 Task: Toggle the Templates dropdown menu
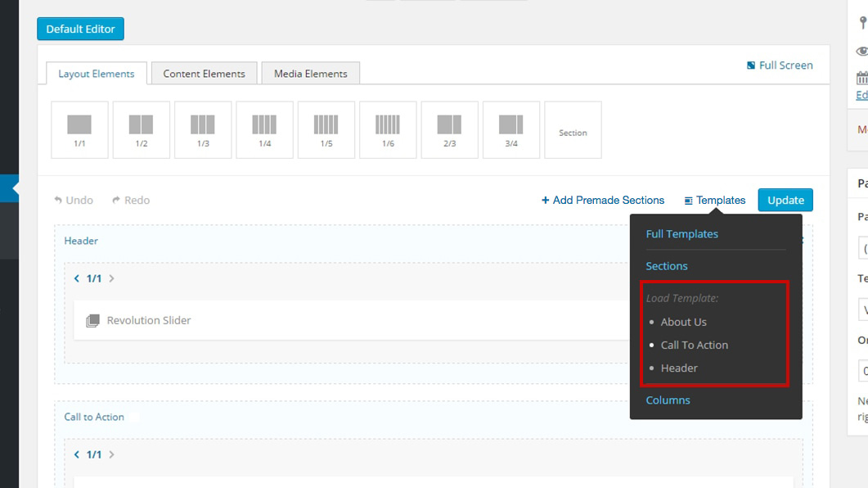pos(715,201)
